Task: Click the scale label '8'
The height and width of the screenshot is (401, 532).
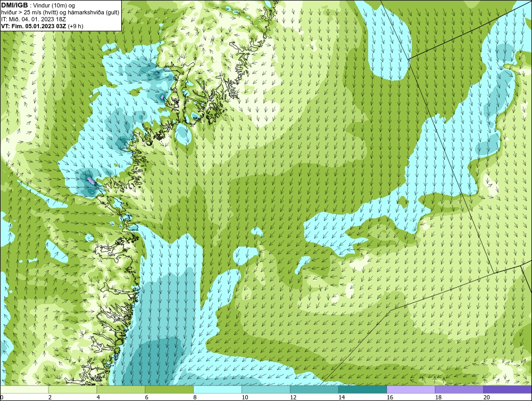Action: [195, 397]
